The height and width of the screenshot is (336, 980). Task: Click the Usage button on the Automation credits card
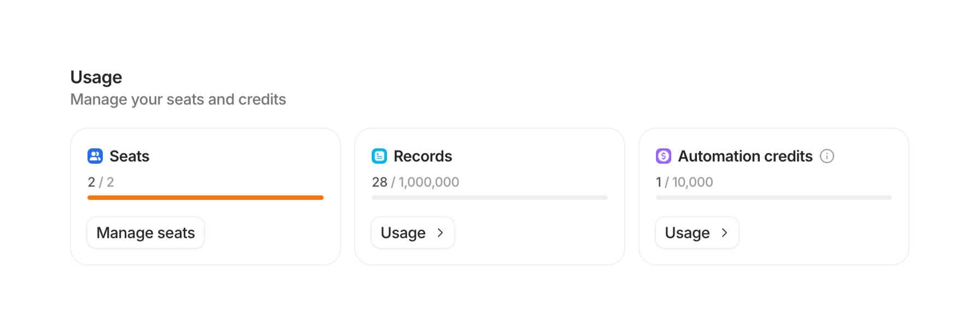[x=697, y=233]
